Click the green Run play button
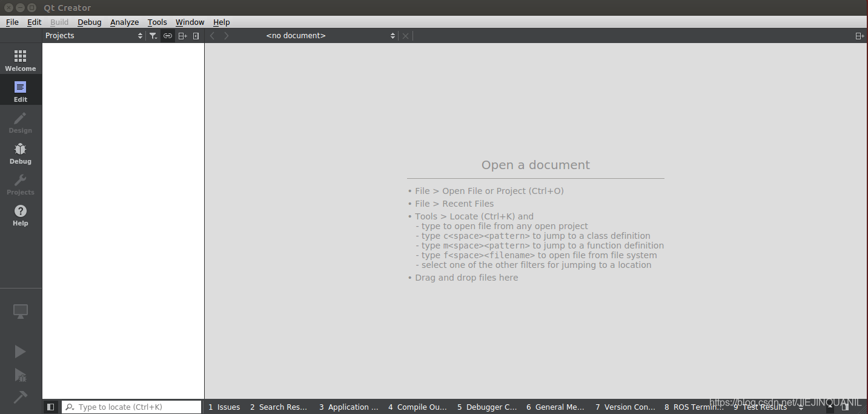The height and width of the screenshot is (414, 868). [x=21, y=352]
